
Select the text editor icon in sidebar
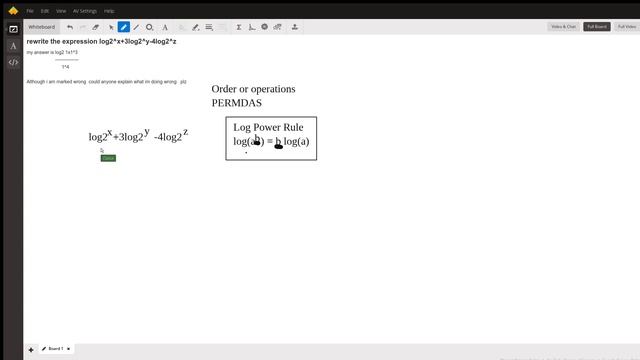click(x=13, y=46)
